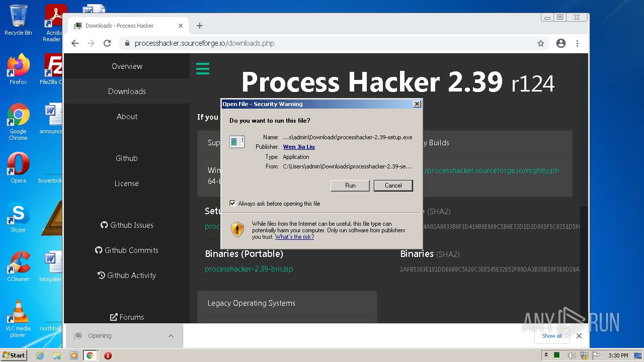Screen dimensions: 644x362
Task: Open Windows Media Player taskbar icon
Action: click(73, 355)
